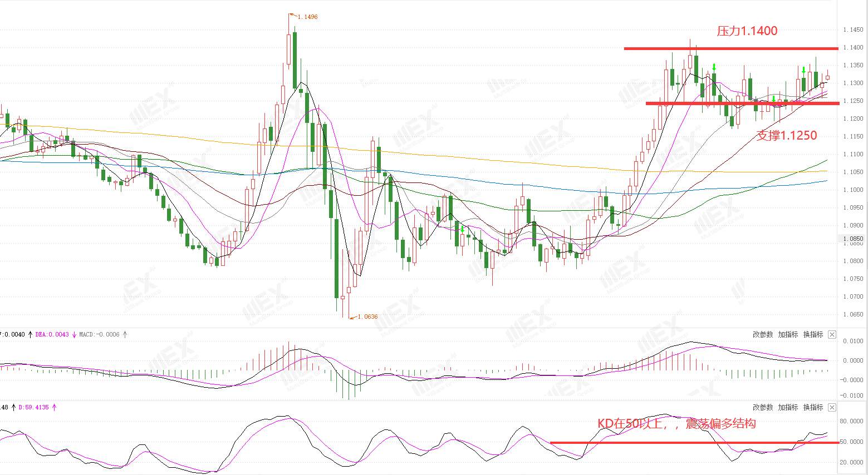Click 加指标 in the KD indicator panel
This screenshot has height=475, width=868.
tap(788, 407)
